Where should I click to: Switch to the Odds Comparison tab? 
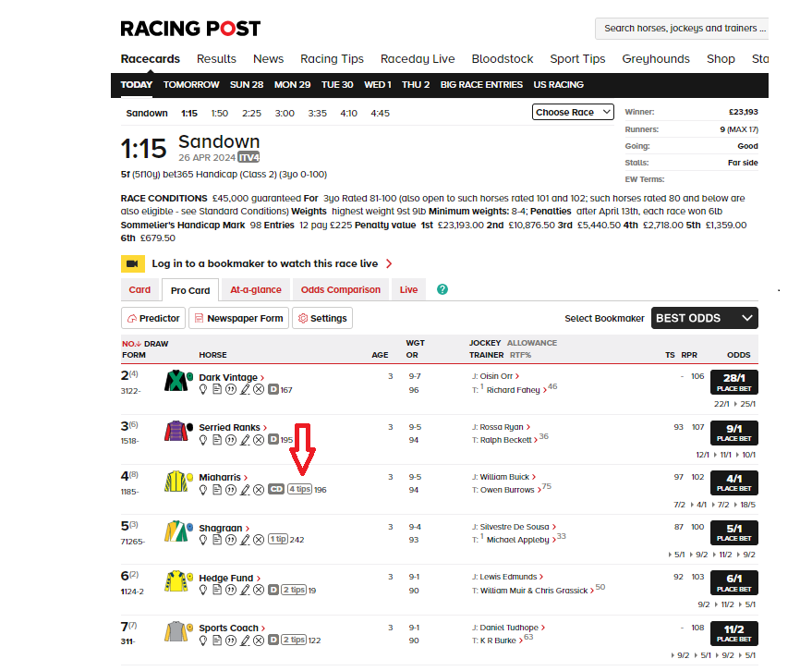click(x=341, y=289)
